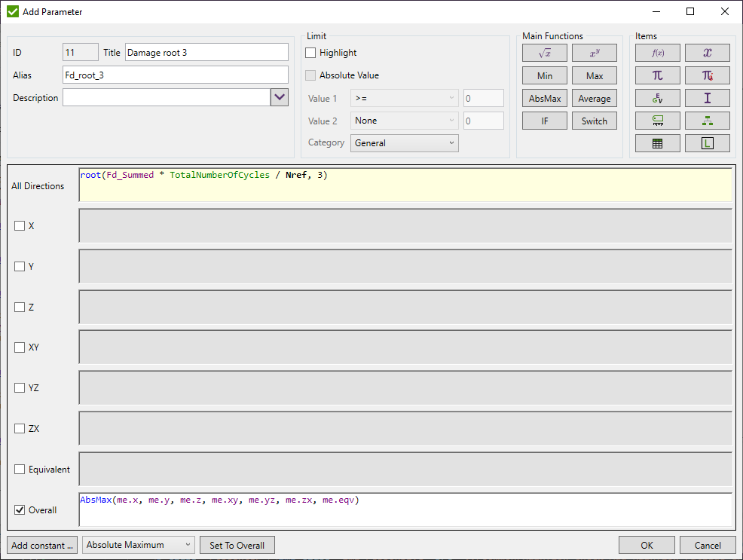Open the Value 2 None dropdown
The height and width of the screenshot is (560, 743).
click(x=404, y=120)
